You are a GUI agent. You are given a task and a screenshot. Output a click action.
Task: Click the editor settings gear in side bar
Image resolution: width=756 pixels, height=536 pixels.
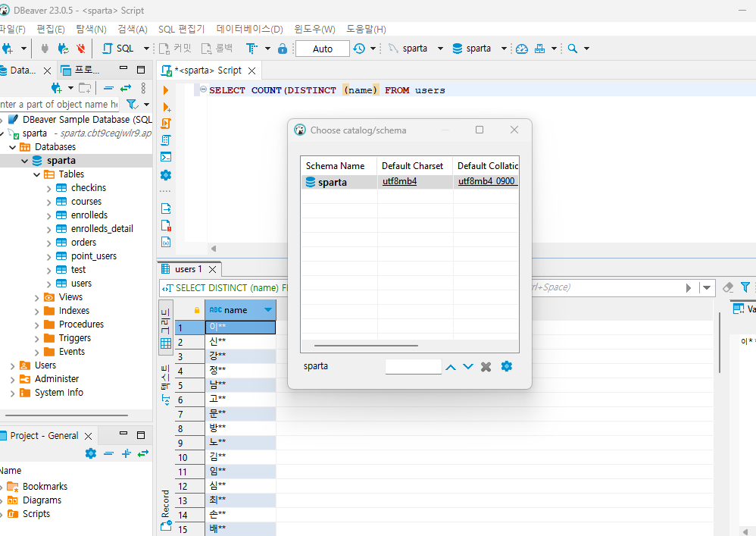pos(166,174)
